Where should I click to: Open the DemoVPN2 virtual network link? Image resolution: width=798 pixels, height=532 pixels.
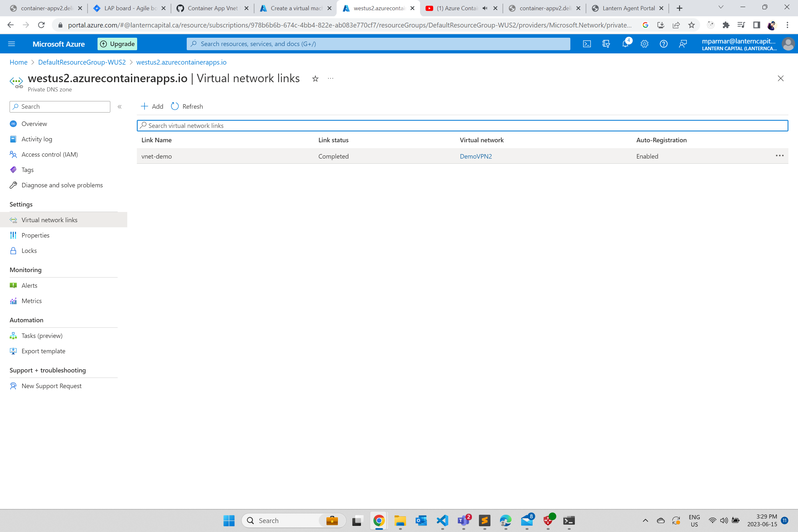pos(476,156)
